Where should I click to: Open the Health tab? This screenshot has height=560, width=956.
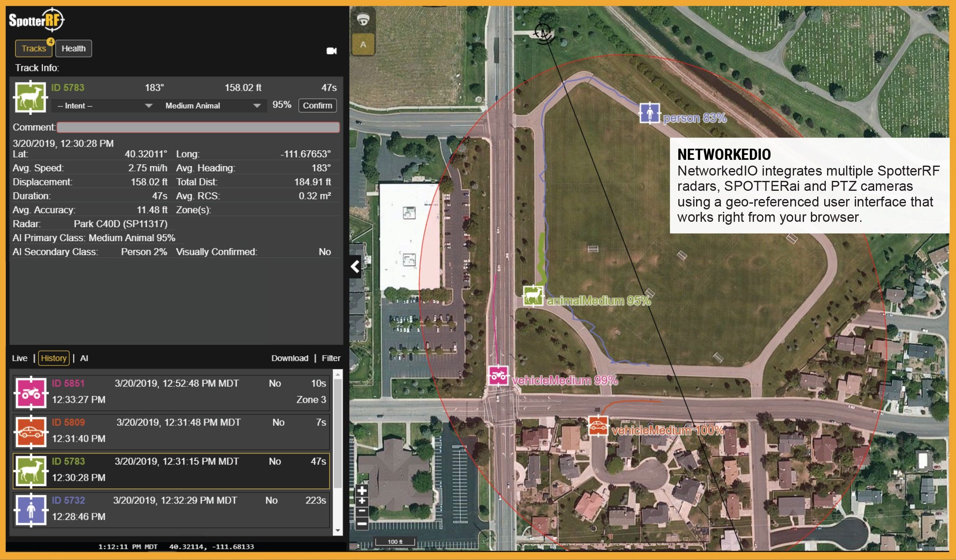tap(74, 48)
